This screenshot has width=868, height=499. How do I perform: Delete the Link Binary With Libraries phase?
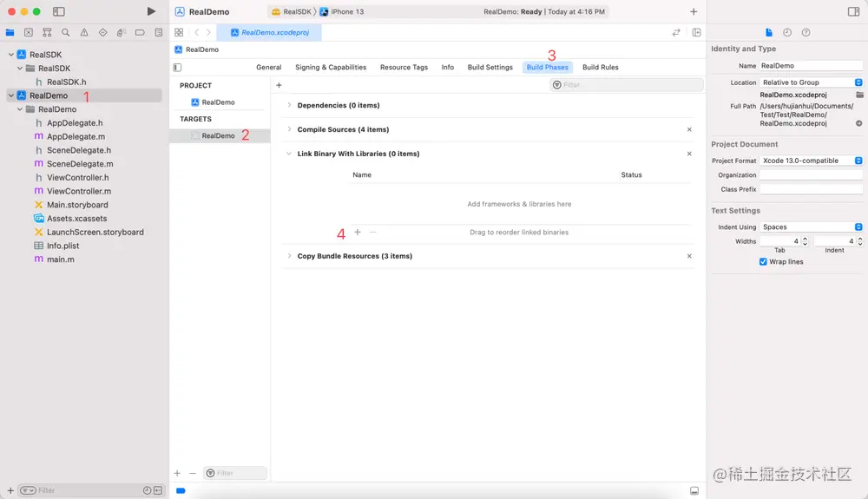689,154
